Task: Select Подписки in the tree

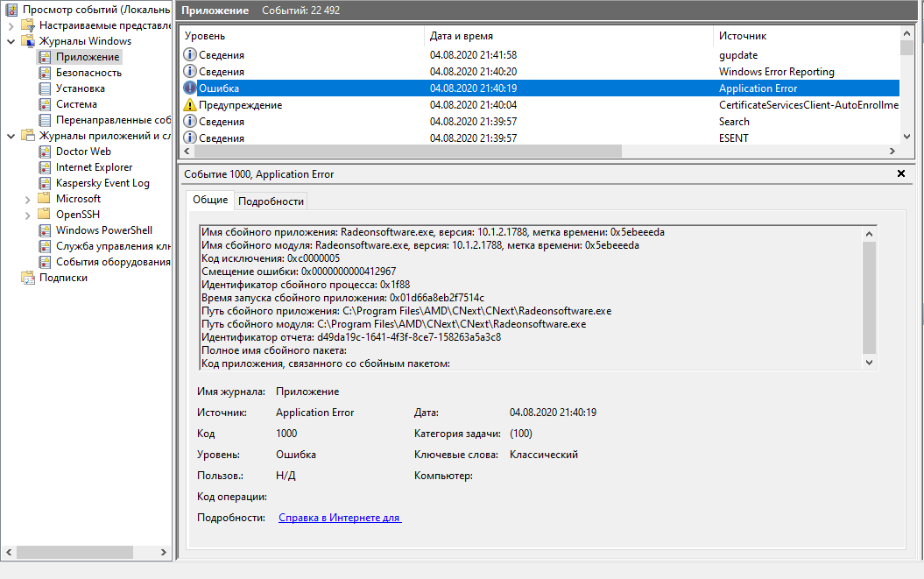Action: pyautogui.click(x=63, y=278)
